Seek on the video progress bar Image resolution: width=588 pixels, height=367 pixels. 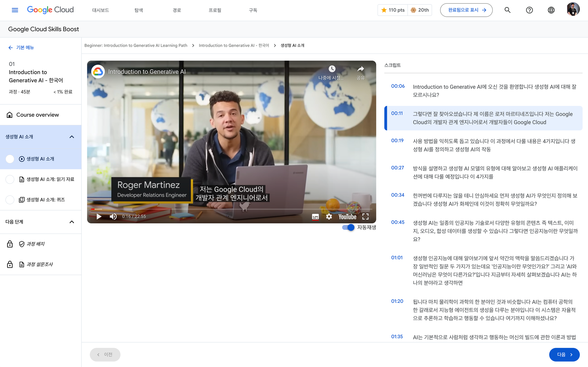click(x=232, y=209)
